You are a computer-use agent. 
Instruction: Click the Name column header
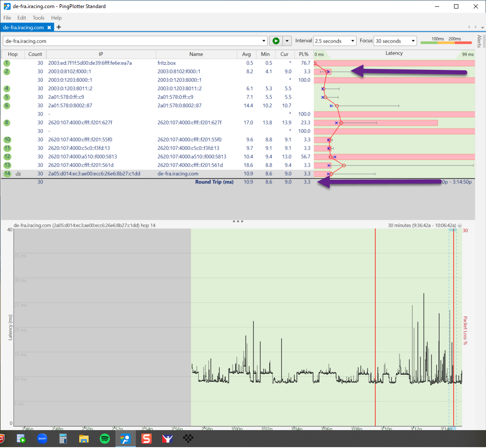pyautogui.click(x=196, y=54)
